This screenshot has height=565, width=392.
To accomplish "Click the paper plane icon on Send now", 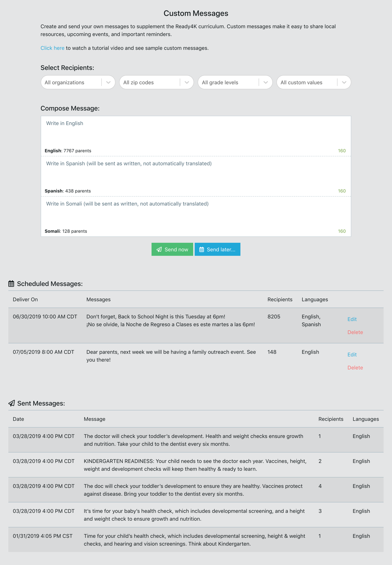I will click(159, 250).
